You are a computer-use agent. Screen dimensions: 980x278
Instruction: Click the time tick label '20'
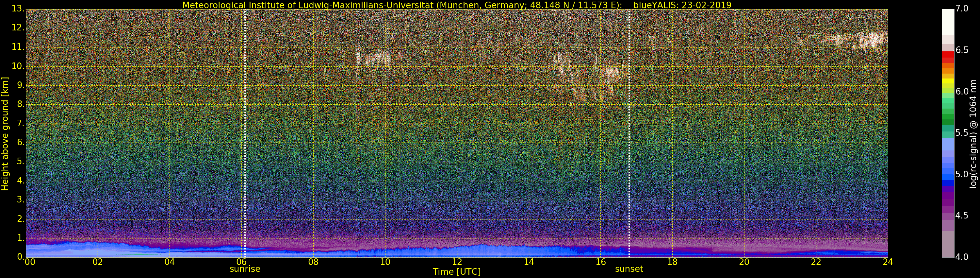pos(744,262)
